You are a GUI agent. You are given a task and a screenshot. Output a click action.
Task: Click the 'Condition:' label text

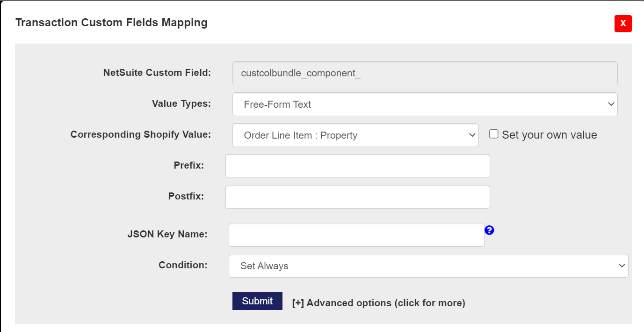point(183,265)
